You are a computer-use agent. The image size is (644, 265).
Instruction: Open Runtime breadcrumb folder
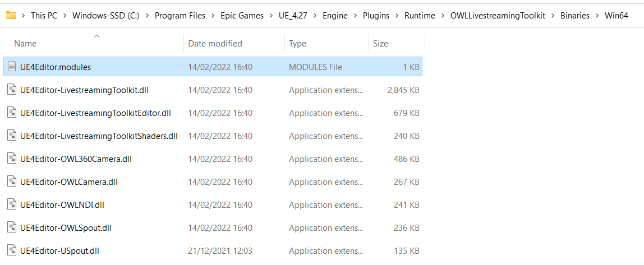tap(420, 16)
